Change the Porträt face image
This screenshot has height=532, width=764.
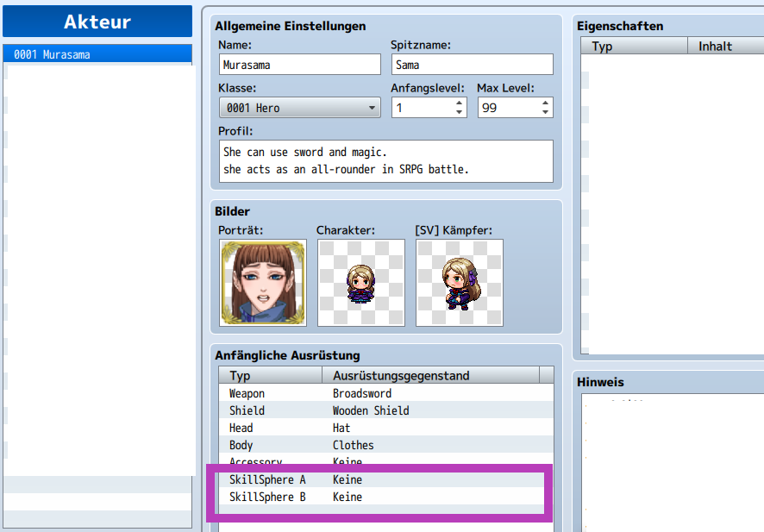(263, 283)
